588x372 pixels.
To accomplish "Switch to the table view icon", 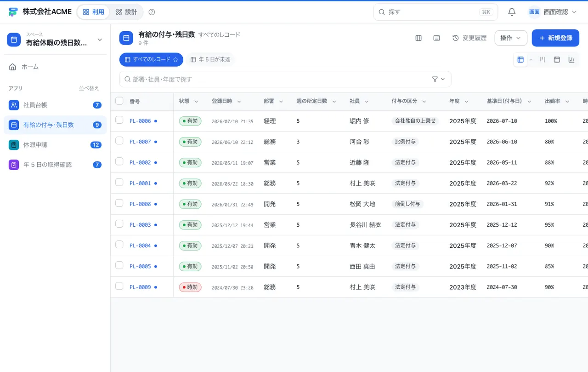I will [520, 59].
